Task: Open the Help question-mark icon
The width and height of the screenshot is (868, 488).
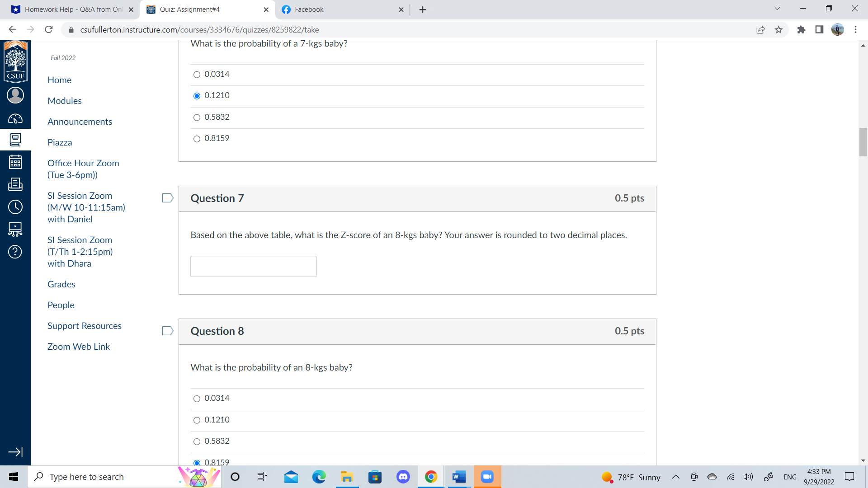Action: 15,252
